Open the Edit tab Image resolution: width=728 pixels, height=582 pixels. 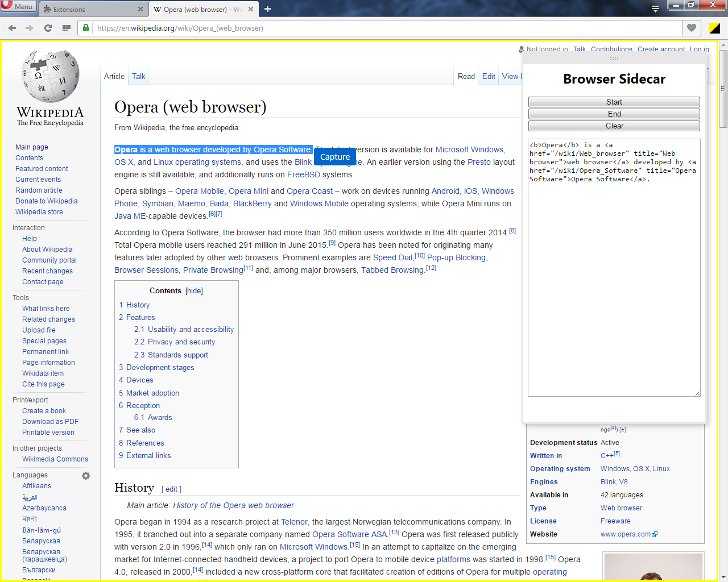point(489,76)
